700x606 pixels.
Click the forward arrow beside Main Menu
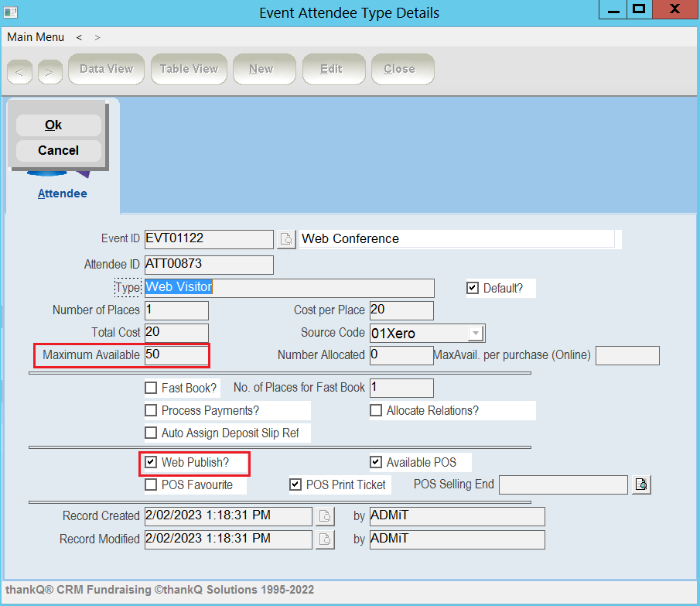click(97, 37)
